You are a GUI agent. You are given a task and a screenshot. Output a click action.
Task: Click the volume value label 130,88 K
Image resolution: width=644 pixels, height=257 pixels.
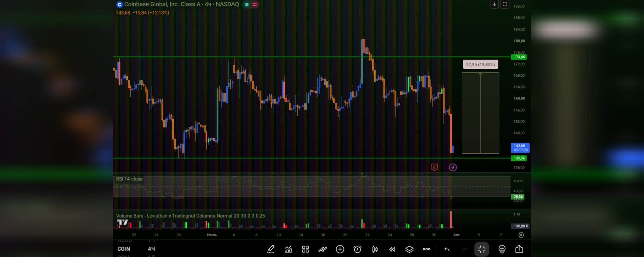(x=521, y=226)
